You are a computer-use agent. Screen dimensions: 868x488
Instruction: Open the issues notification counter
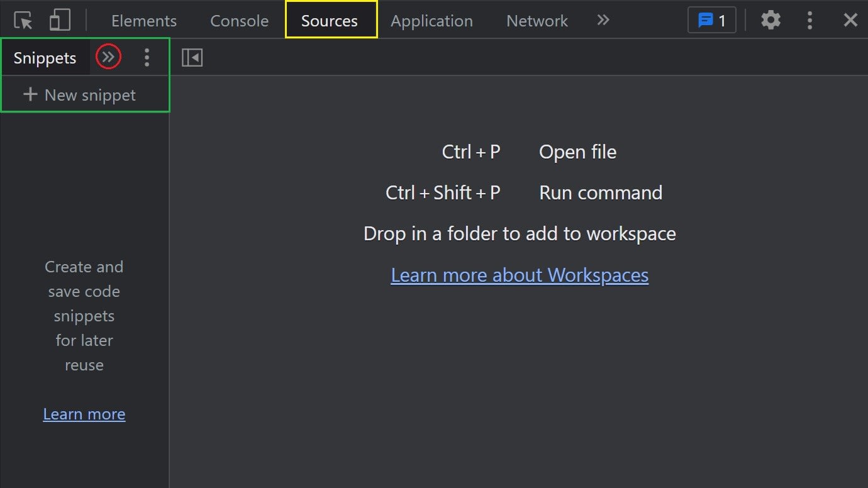click(711, 19)
